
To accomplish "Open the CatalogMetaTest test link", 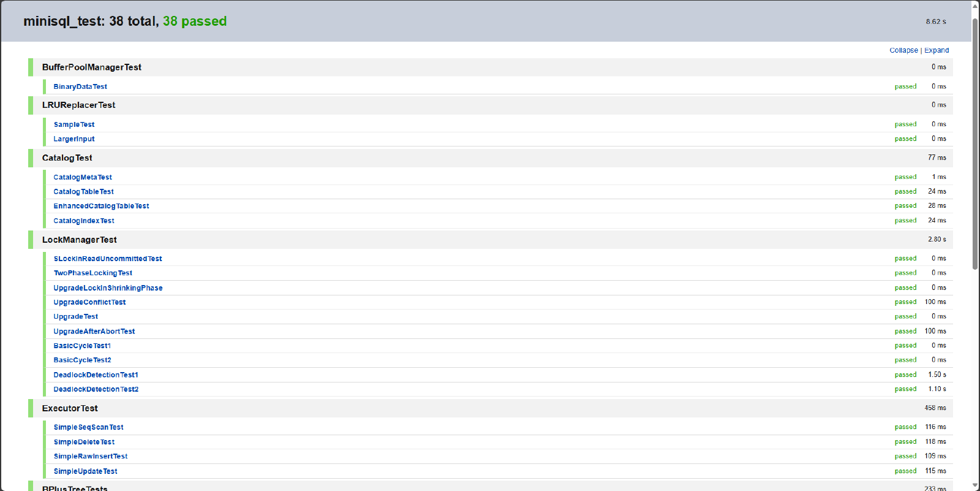I will [83, 177].
